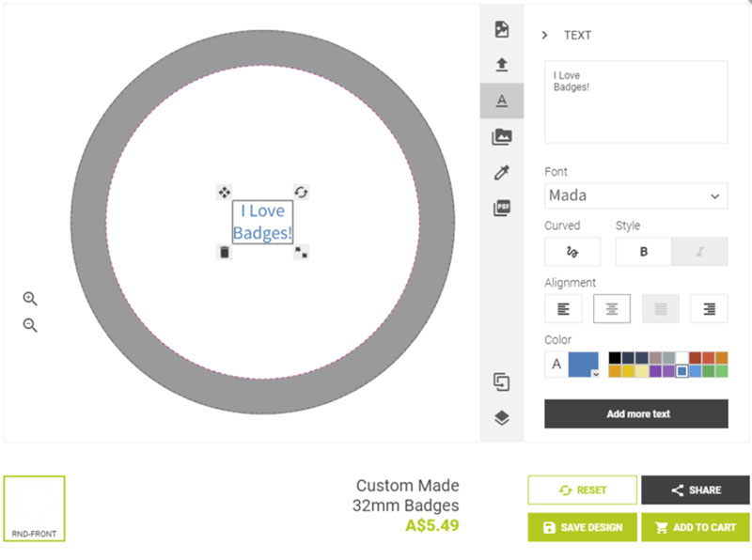The height and width of the screenshot is (560, 752).
Task: Pick the black color swatch
Action: (615, 358)
